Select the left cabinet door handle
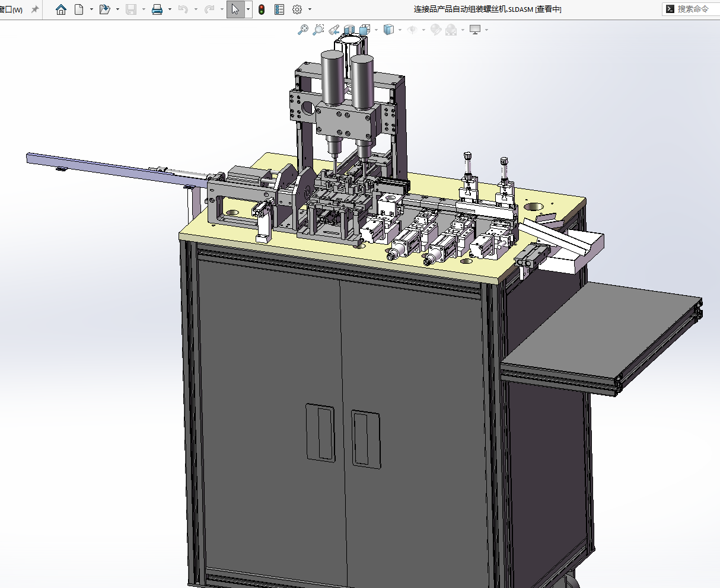 point(320,433)
